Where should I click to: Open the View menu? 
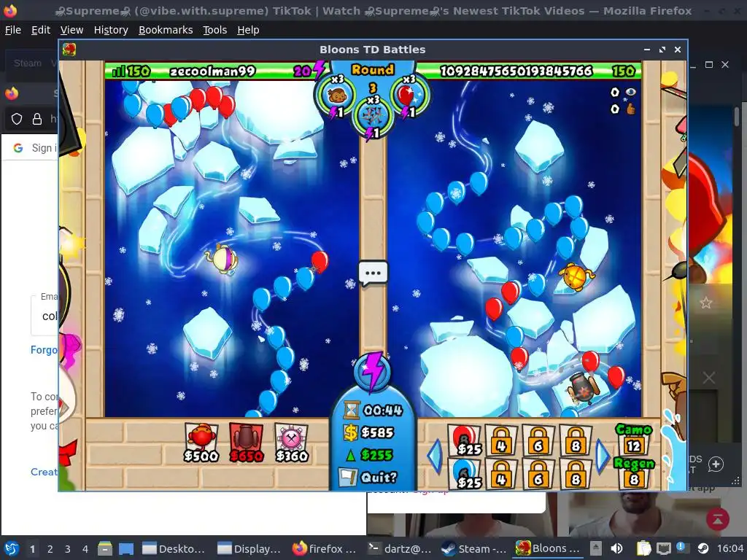tap(71, 30)
